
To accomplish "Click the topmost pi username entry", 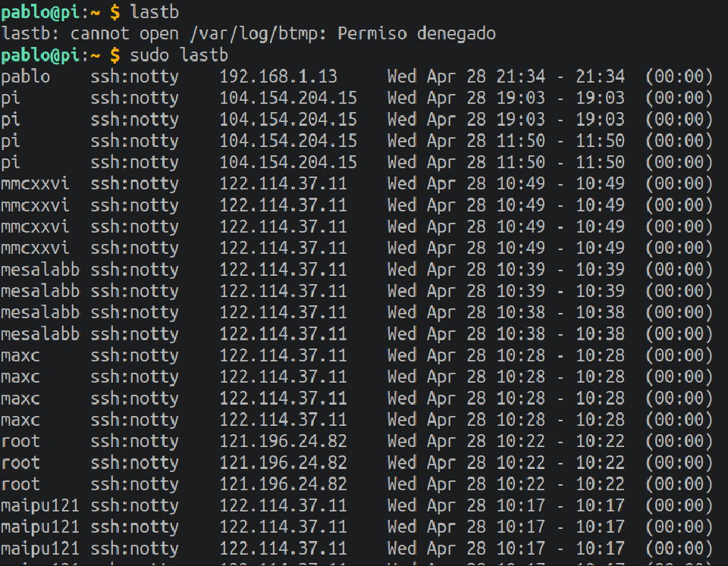I will (11, 98).
